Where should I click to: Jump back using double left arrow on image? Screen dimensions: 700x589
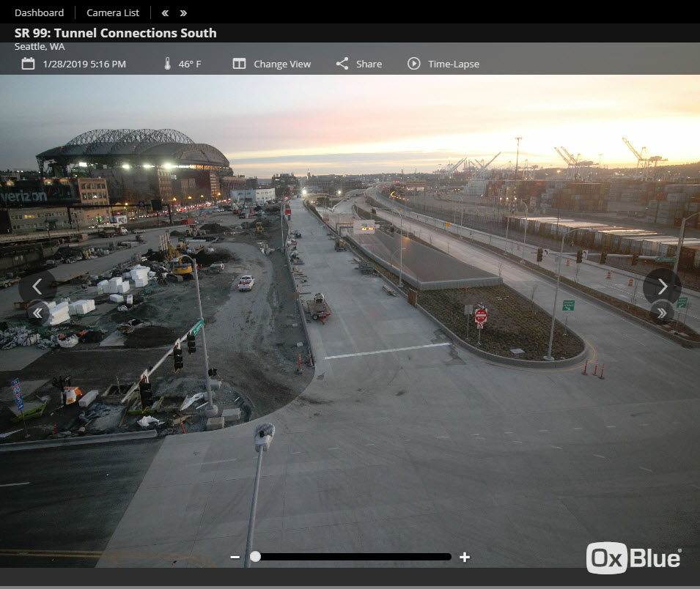37,314
